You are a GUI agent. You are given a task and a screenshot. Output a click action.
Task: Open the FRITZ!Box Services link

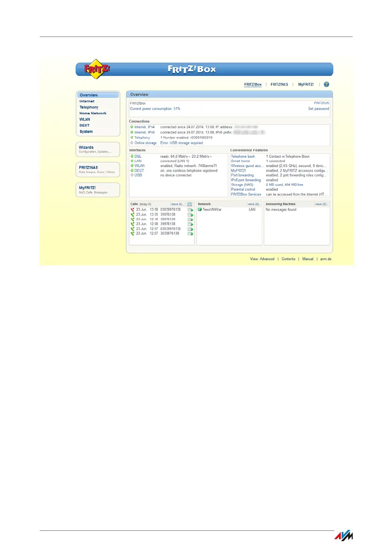click(x=246, y=195)
